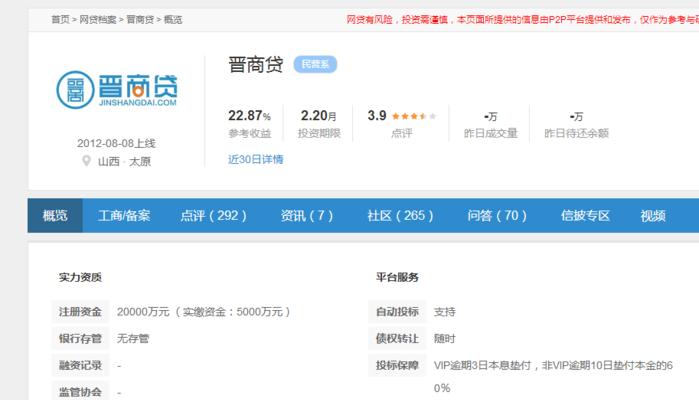The height and width of the screenshot is (400, 699).
Task: Open 晋商贷 breadcrumb link
Action: click(140, 20)
